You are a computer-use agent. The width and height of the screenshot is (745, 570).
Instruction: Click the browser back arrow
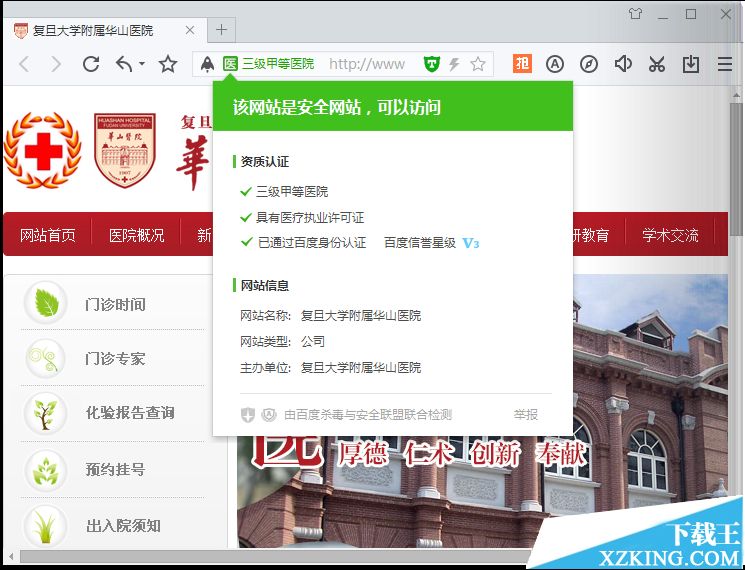click(24, 64)
